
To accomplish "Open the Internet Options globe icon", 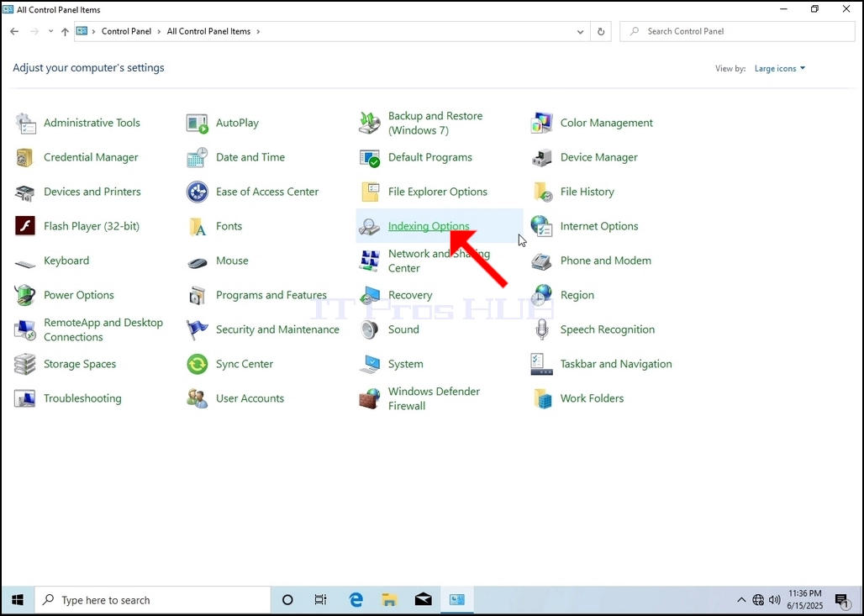I will pyautogui.click(x=541, y=226).
